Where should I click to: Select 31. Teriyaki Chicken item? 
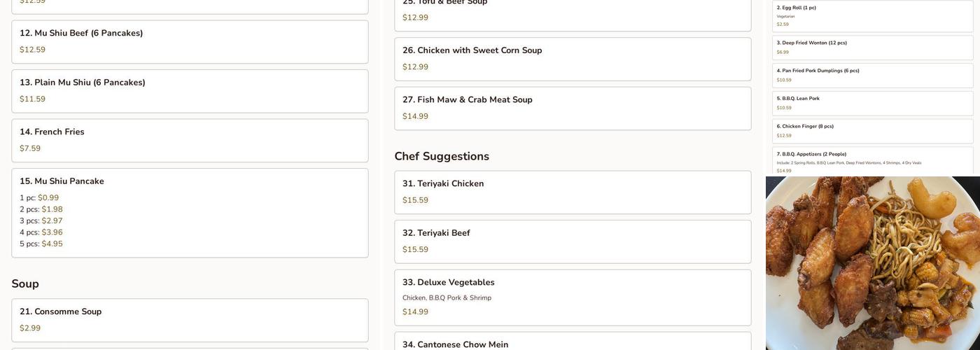573,192
